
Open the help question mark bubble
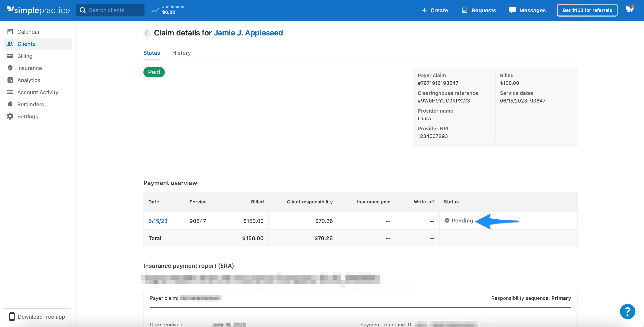(x=627, y=312)
